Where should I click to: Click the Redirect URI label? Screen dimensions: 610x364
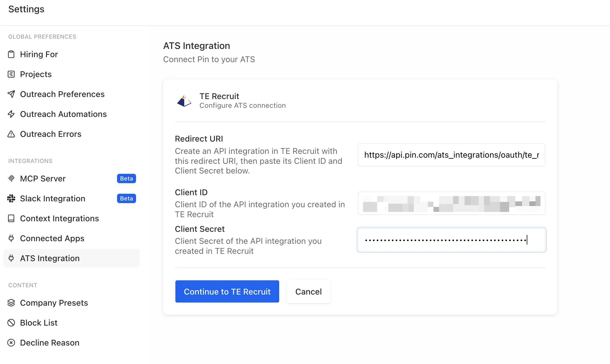tap(199, 139)
